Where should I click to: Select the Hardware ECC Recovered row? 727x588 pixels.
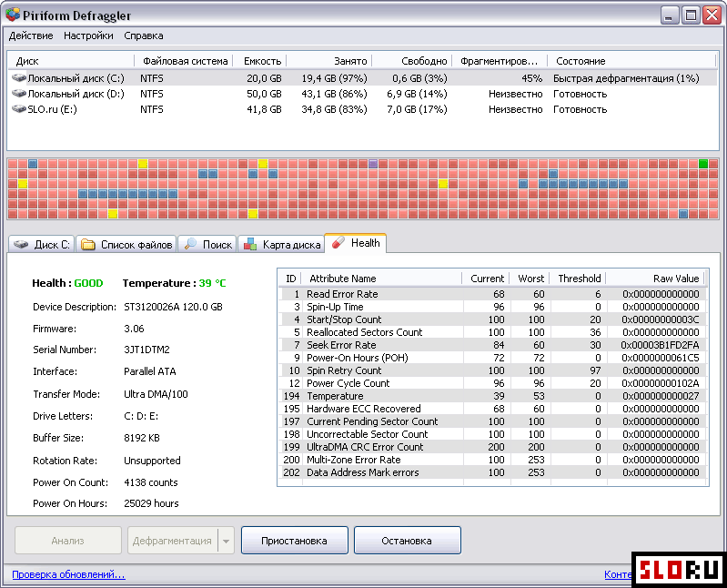coord(493,409)
